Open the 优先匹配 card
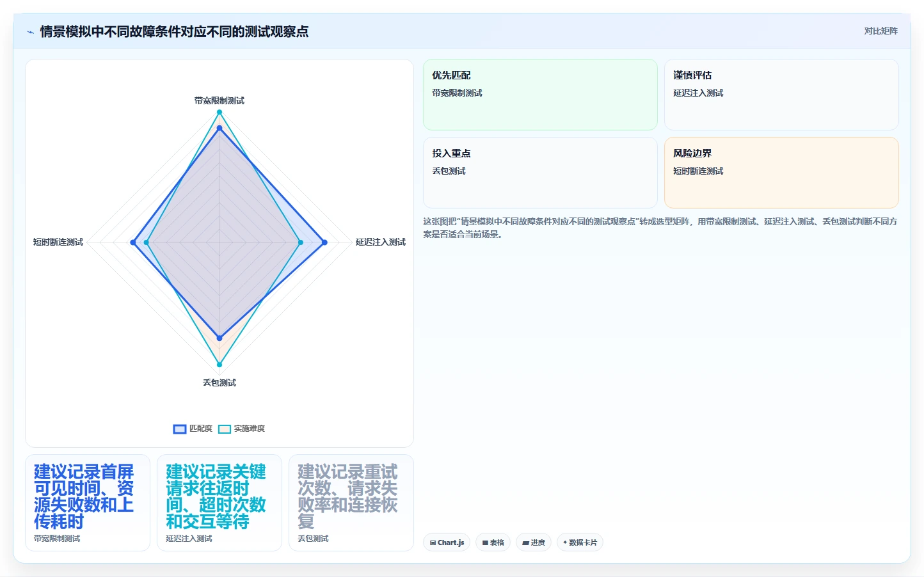The height and width of the screenshot is (577, 924). [x=540, y=95]
